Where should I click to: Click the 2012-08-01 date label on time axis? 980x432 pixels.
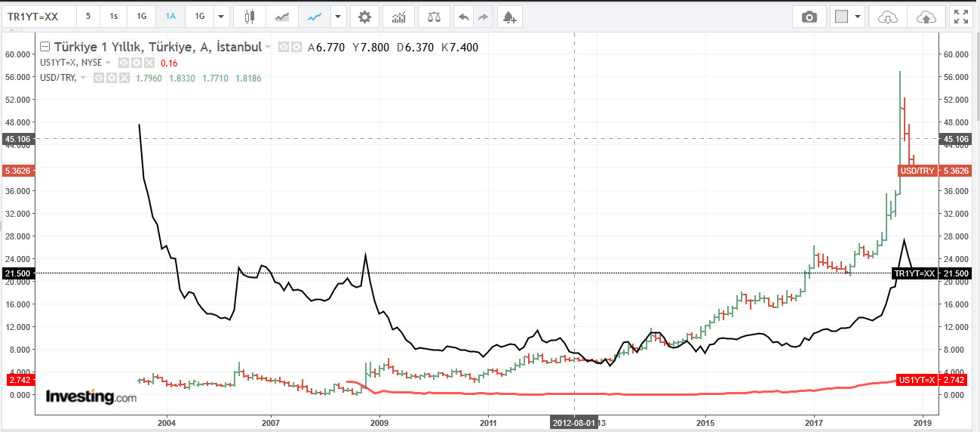[573, 424]
